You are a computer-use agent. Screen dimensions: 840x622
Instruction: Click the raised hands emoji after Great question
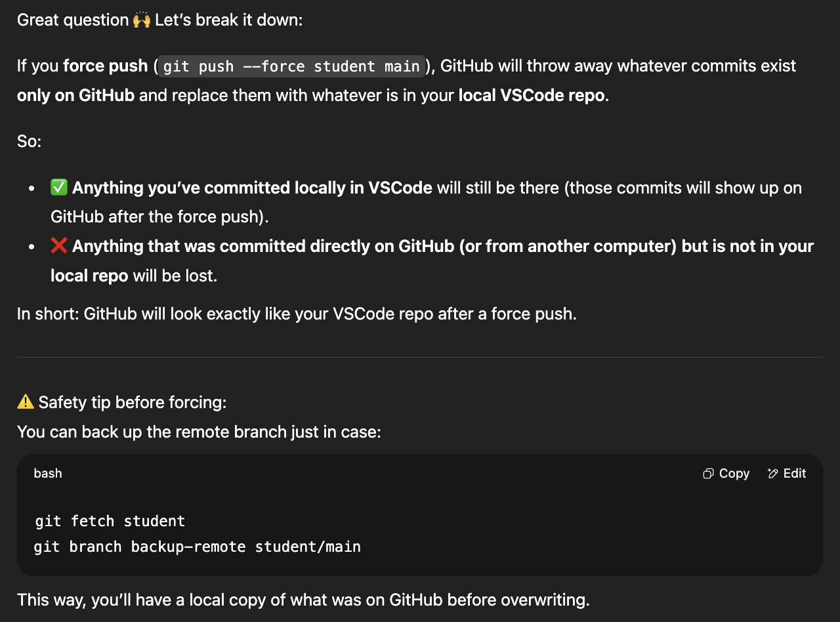point(142,20)
